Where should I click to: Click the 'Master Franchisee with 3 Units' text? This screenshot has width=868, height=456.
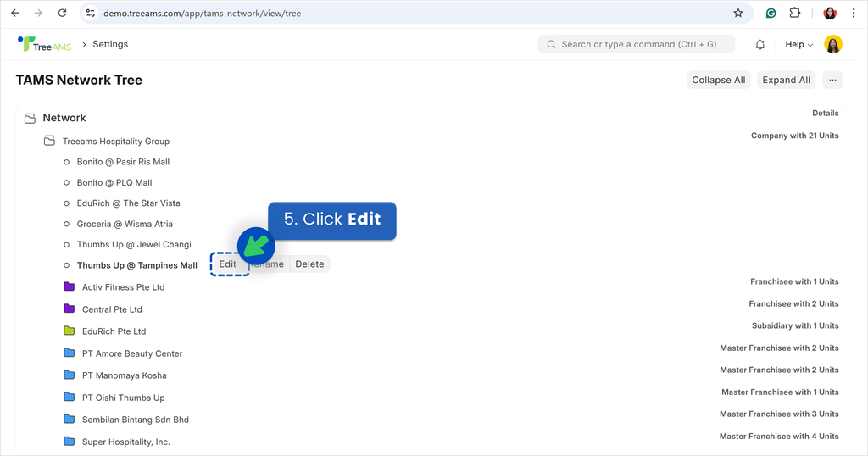779,414
